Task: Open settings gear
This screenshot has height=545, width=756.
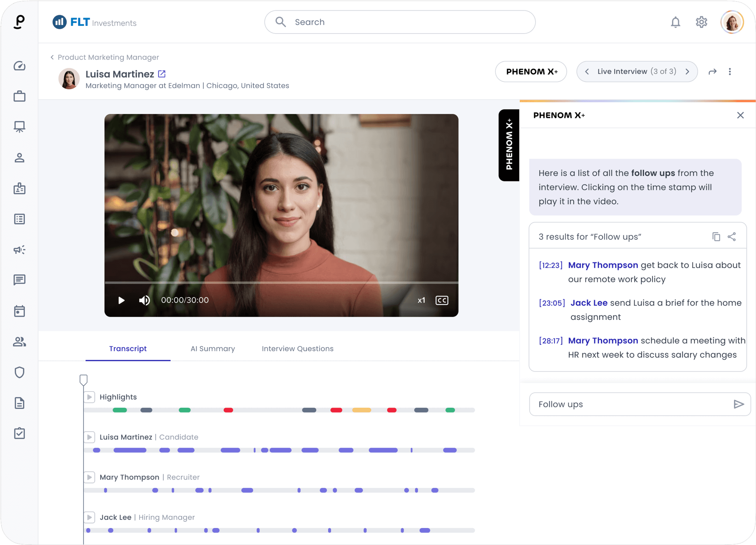Action: [x=701, y=22]
